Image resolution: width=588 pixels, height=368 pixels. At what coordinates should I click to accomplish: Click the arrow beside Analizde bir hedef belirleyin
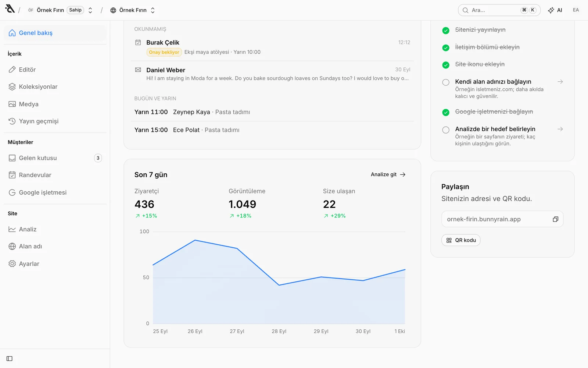click(560, 129)
